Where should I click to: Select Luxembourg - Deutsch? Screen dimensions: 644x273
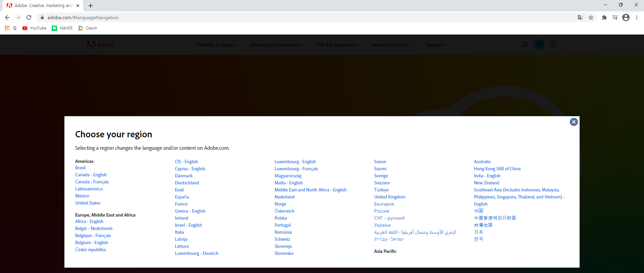pyautogui.click(x=197, y=254)
